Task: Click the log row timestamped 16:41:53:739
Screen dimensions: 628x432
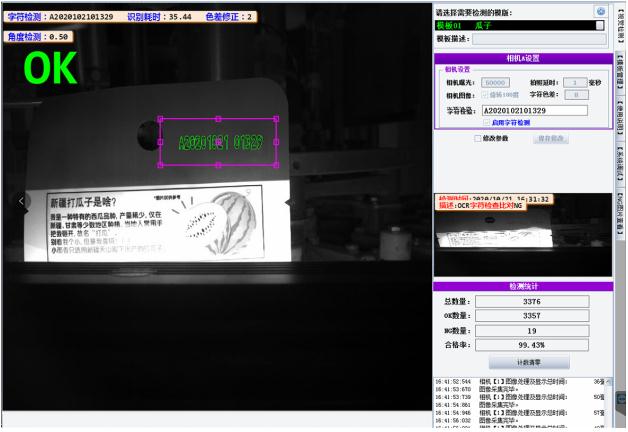Action: point(521,397)
